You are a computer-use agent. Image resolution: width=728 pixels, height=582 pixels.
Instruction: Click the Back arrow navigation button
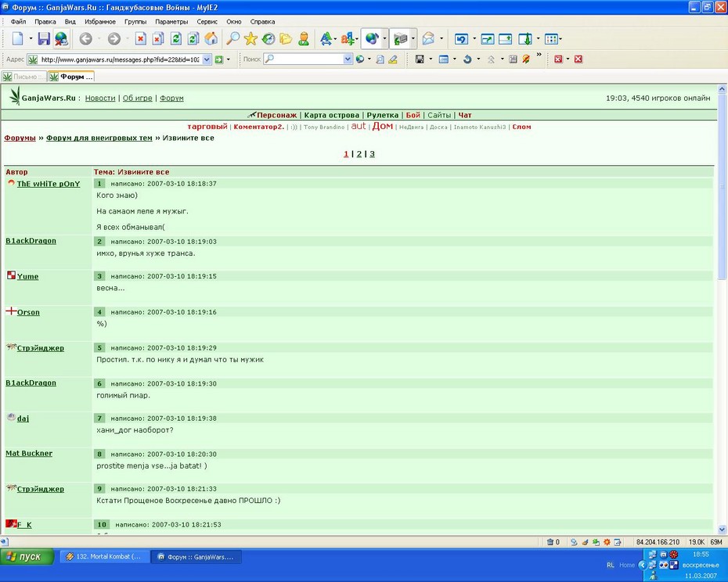point(85,39)
